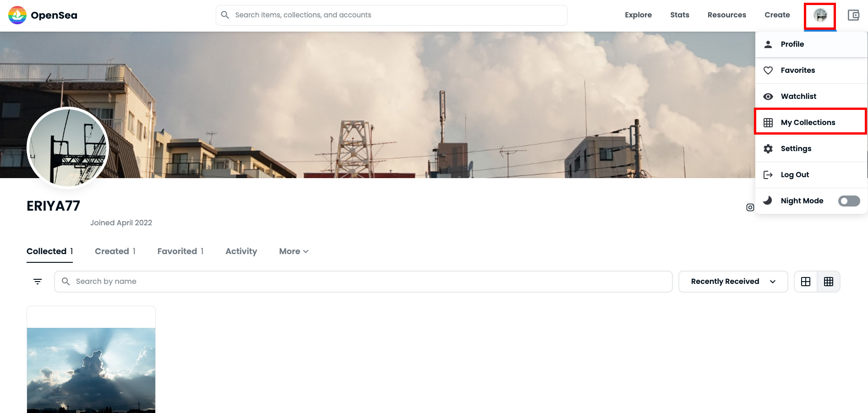This screenshot has width=868, height=413.
Task: Open the filter list icon
Action: click(38, 282)
